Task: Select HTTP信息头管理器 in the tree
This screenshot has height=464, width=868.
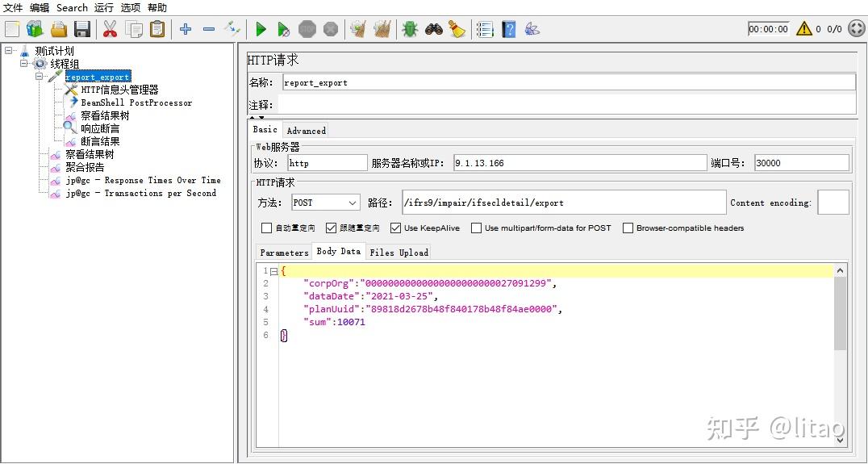Action: (x=119, y=90)
